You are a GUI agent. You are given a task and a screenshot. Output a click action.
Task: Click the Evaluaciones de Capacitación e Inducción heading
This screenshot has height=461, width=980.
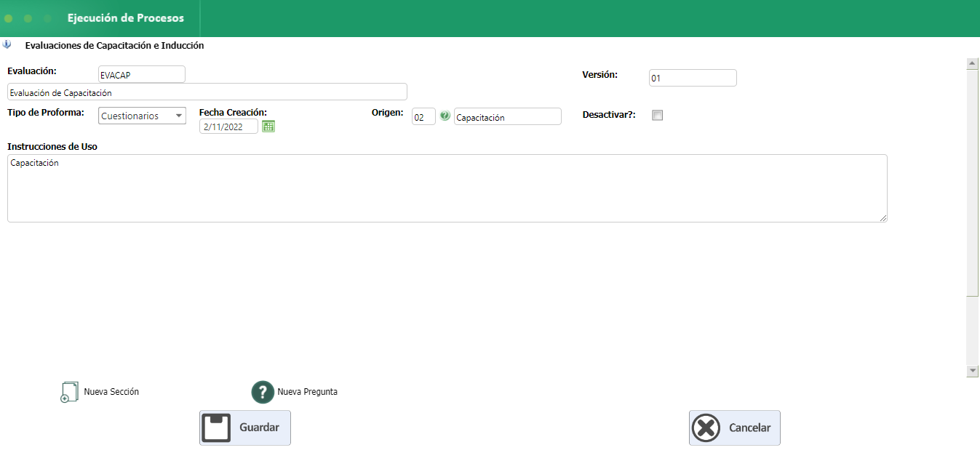tap(114, 45)
